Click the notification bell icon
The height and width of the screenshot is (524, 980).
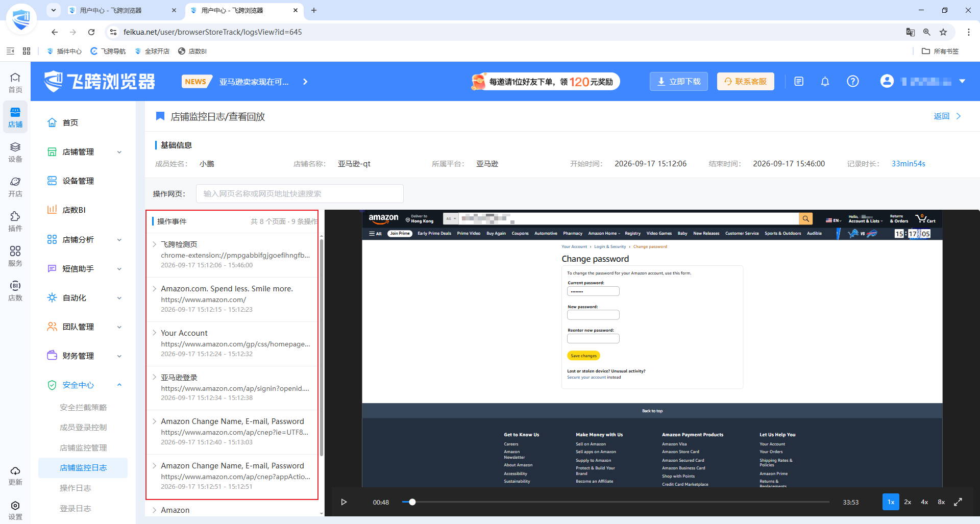(825, 82)
